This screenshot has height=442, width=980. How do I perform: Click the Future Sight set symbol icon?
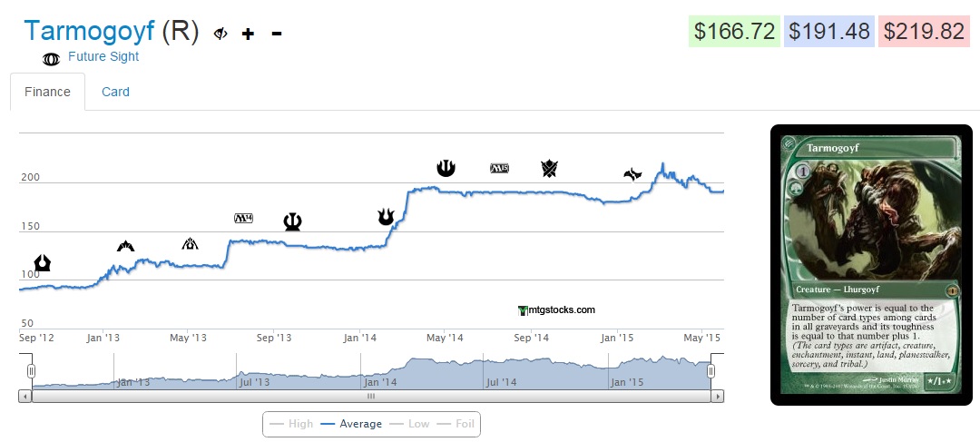[x=53, y=59]
